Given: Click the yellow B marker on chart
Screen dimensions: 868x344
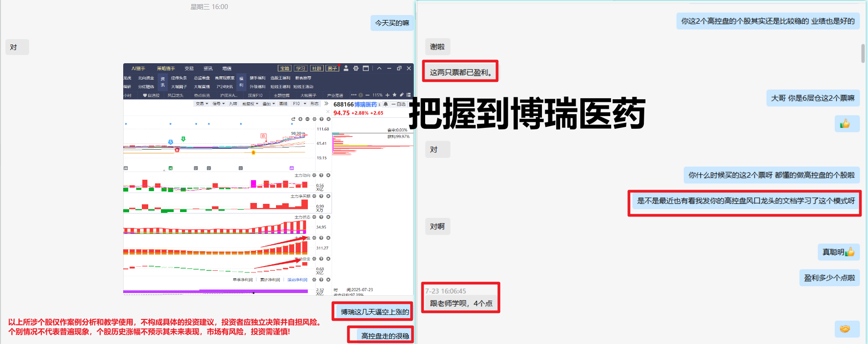Looking at the screenshot, I should (253, 152).
